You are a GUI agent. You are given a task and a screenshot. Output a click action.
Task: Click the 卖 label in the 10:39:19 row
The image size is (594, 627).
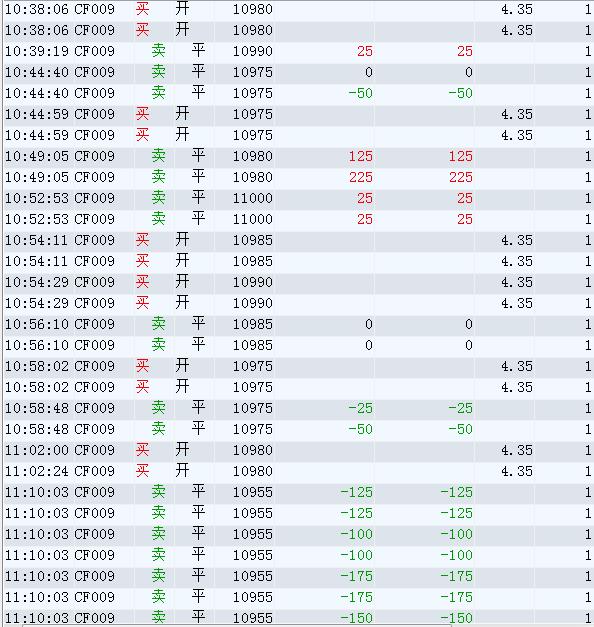(158, 51)
